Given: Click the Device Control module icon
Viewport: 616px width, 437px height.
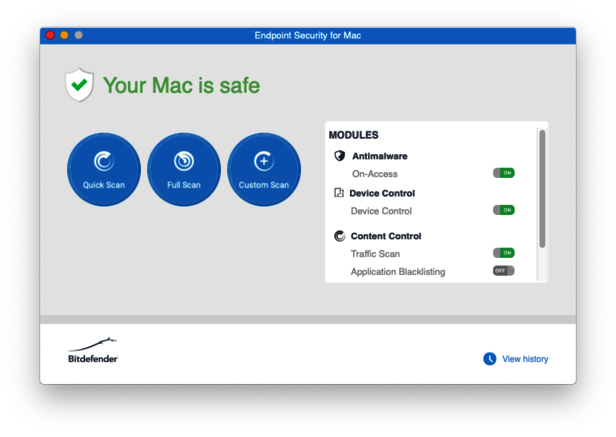Looking at the screenshot, I should (339, 193).
